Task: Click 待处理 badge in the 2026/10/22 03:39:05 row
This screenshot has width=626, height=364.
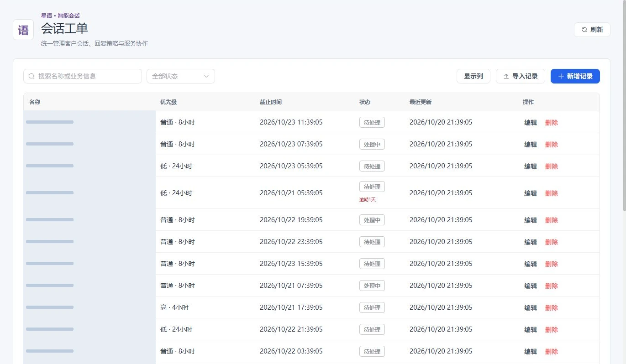Action: (372, 352)
